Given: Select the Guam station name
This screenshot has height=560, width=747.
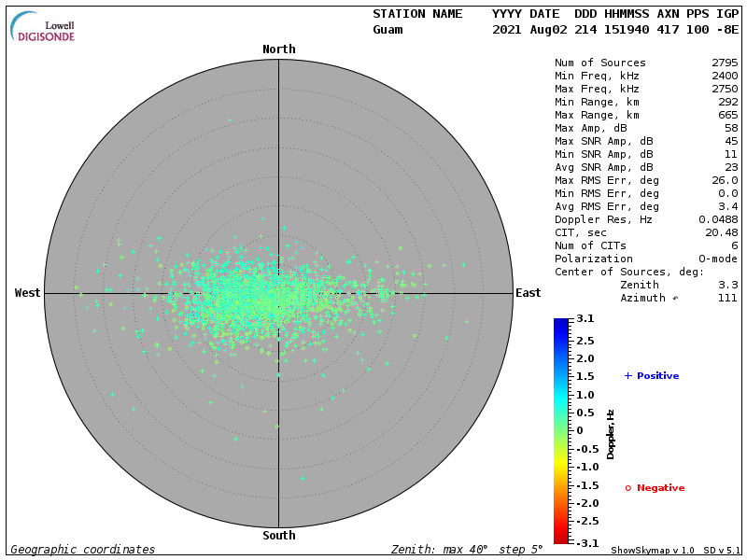Looking at the screenshot, I should click(x=388, y=30).
